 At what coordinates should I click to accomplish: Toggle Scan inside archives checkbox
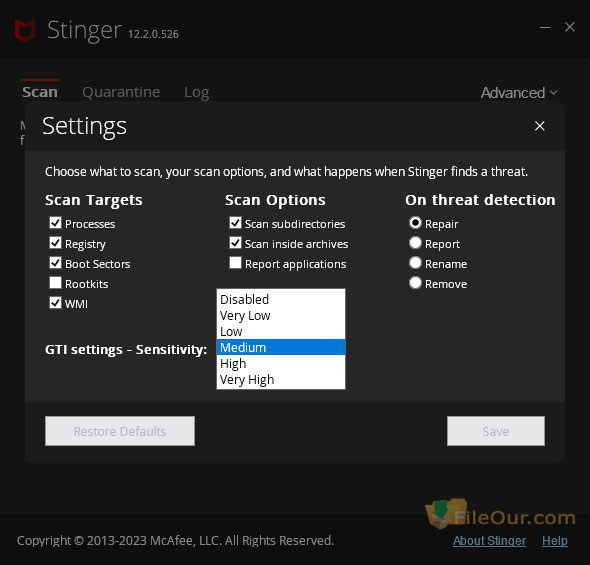pyautogui.click(x=235, y=243)
